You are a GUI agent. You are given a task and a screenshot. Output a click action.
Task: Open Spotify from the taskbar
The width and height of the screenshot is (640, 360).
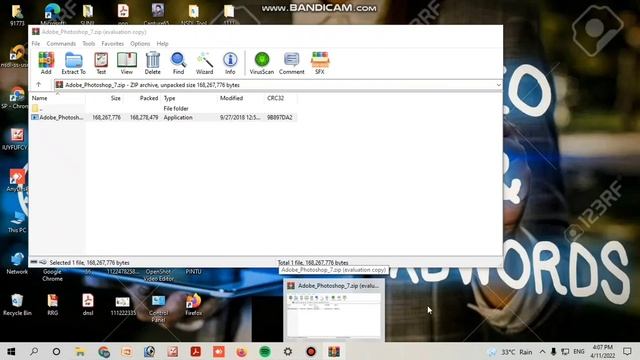(265, 351)
